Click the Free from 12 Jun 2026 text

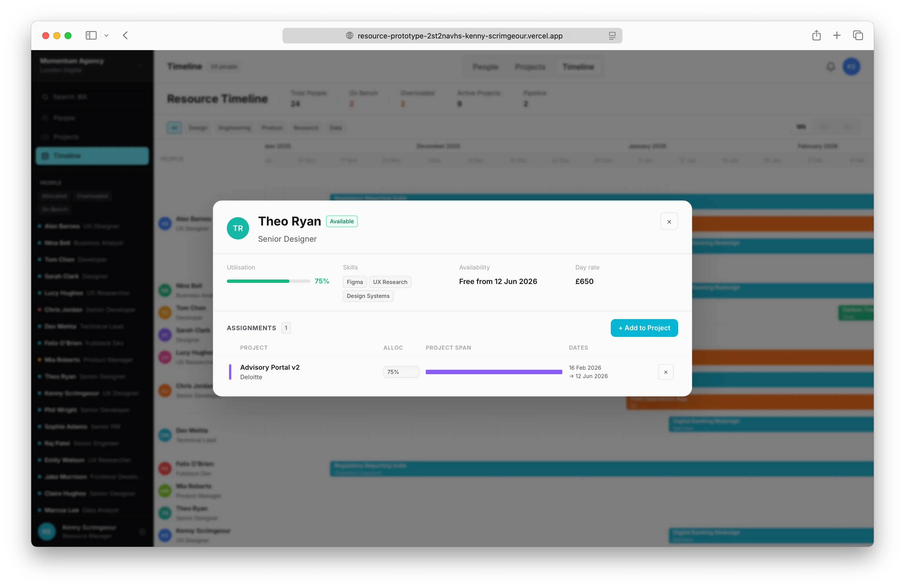pos(498,281)
